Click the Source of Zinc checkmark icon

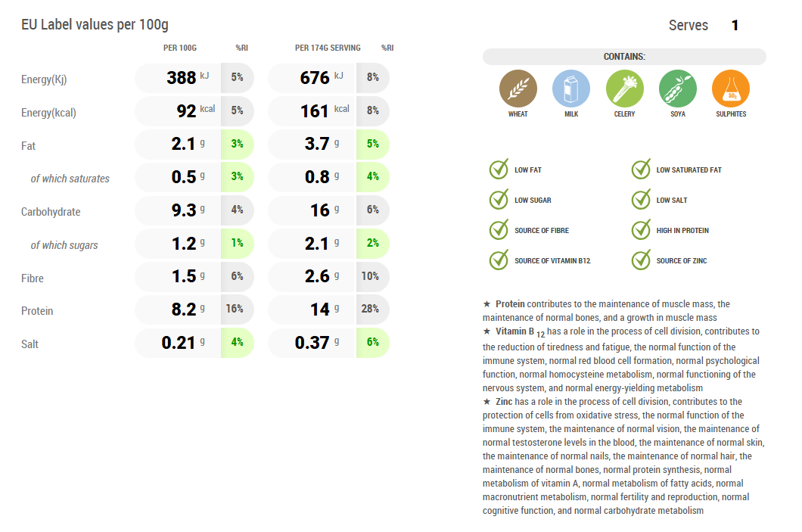(x=641, y=260)
